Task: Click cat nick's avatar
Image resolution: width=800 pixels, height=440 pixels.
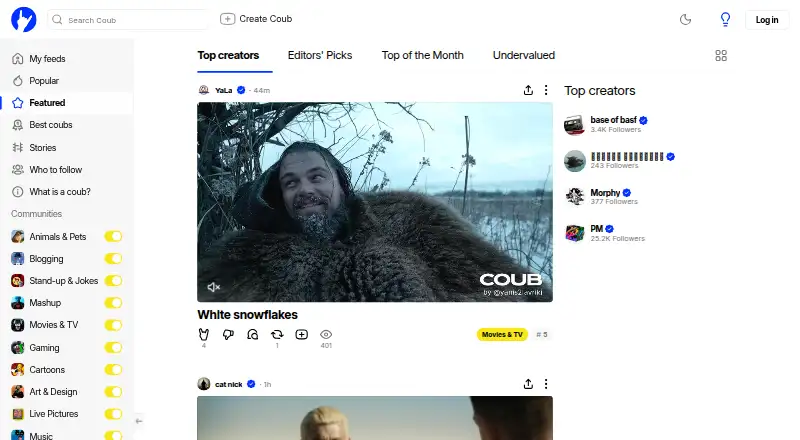Action: (x=204, y=384)
